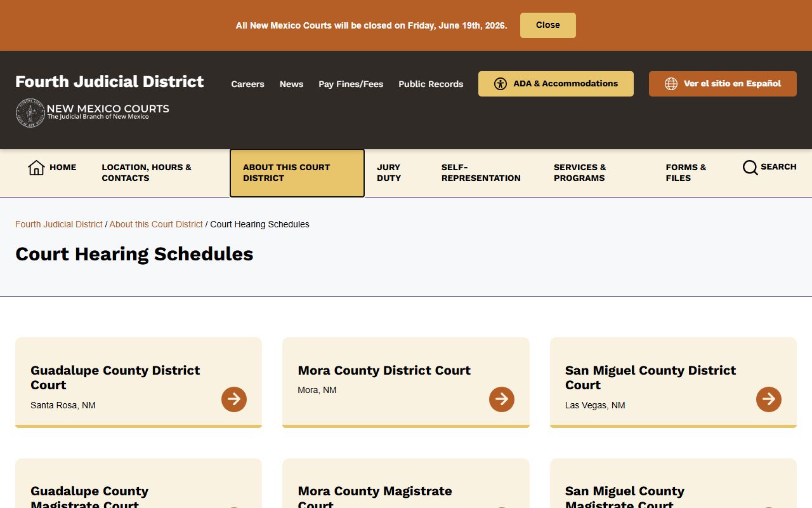The width and height of the screenshot is (812, 508).
Task: Open Guadalupe County Magistrate Court card
Action: click(x=138, y=483)
